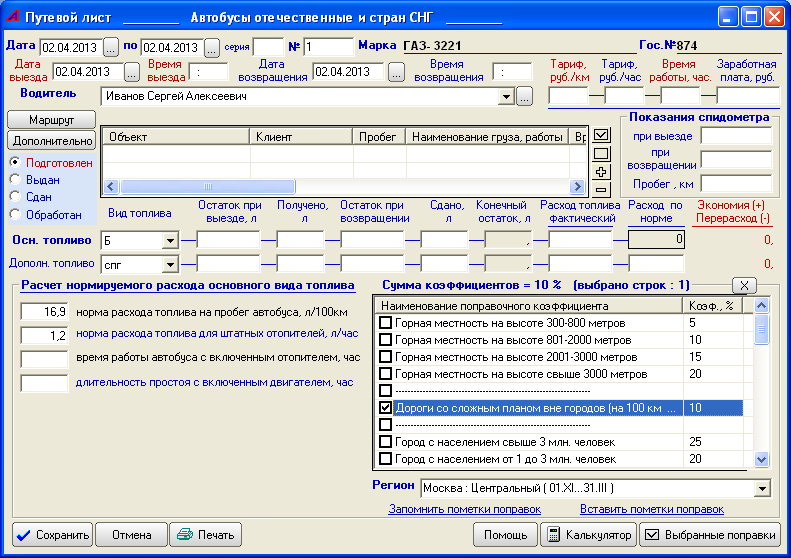Click the Вставить пометки поправок link

pyautogui.click(x=651, y=509)
